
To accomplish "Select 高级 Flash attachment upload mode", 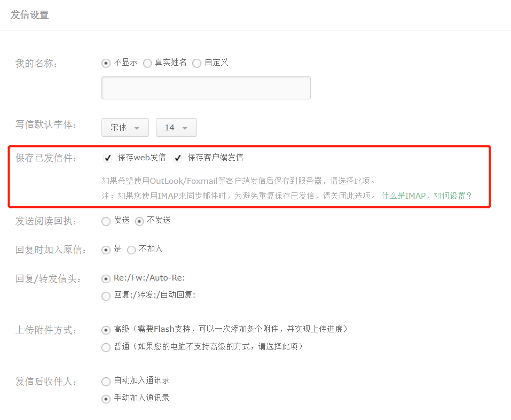I will click(x=106, y=330).
